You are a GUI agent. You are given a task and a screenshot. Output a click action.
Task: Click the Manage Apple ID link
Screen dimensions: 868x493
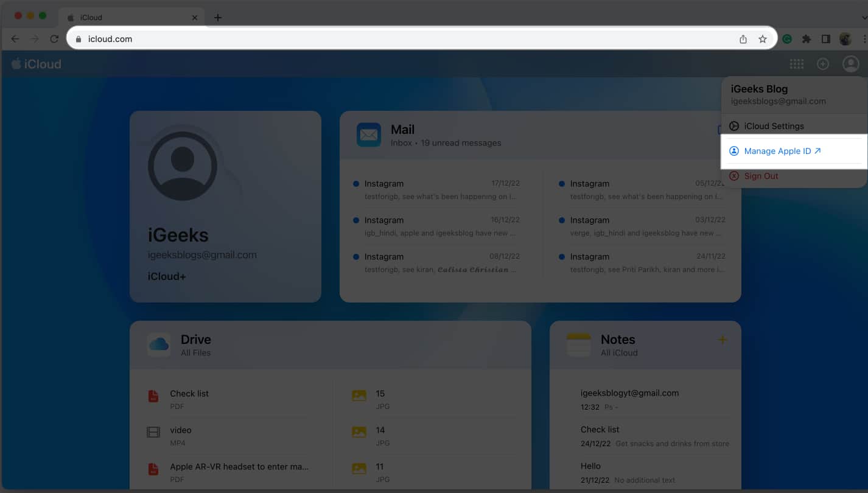779,151
